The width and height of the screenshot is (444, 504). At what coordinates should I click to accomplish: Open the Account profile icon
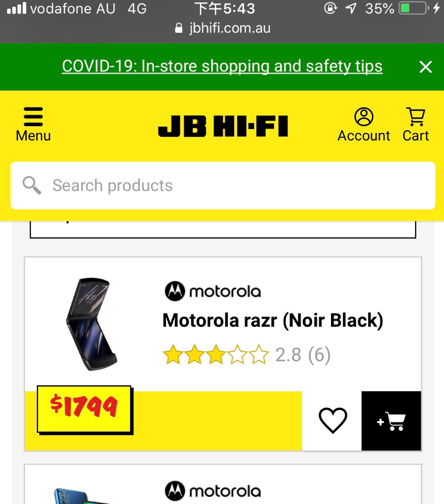(x=364, y=116)
